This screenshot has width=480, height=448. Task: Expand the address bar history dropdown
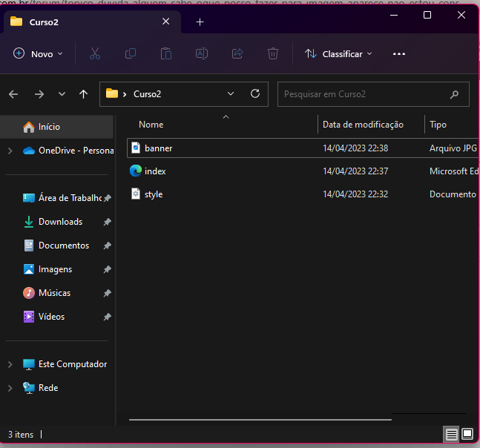[x=231, y=93]
